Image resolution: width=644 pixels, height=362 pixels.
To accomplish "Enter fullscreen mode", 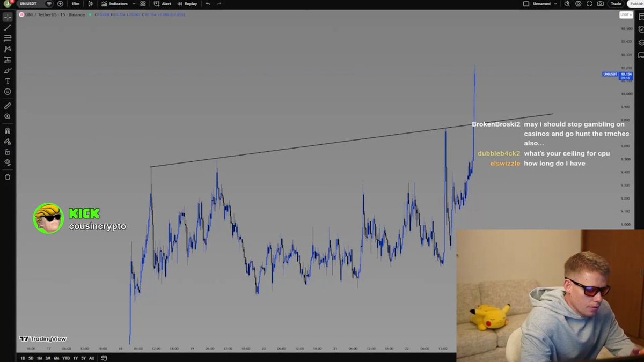I will coord(589,4).
